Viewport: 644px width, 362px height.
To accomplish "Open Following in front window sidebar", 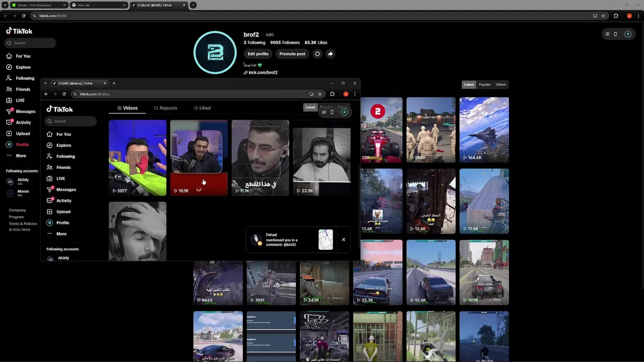I will pos(61,156).
